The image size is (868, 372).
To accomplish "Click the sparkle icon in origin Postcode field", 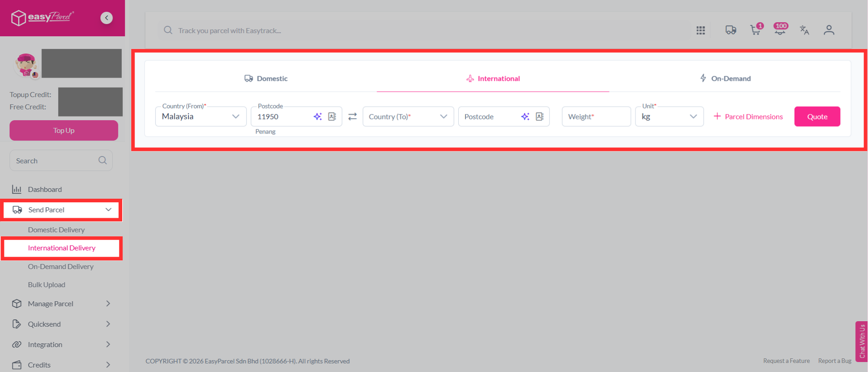I will pos(317,117).
